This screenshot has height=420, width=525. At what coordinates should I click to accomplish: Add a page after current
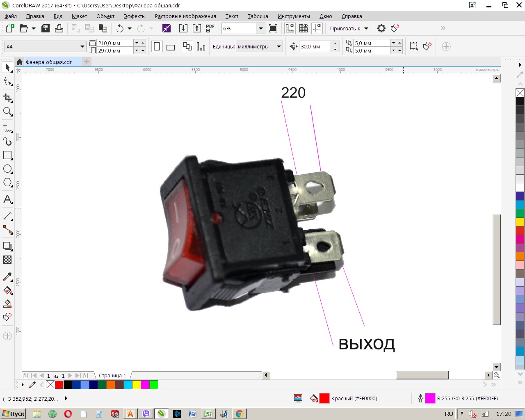pyautogui.click(x=86, y=375)
